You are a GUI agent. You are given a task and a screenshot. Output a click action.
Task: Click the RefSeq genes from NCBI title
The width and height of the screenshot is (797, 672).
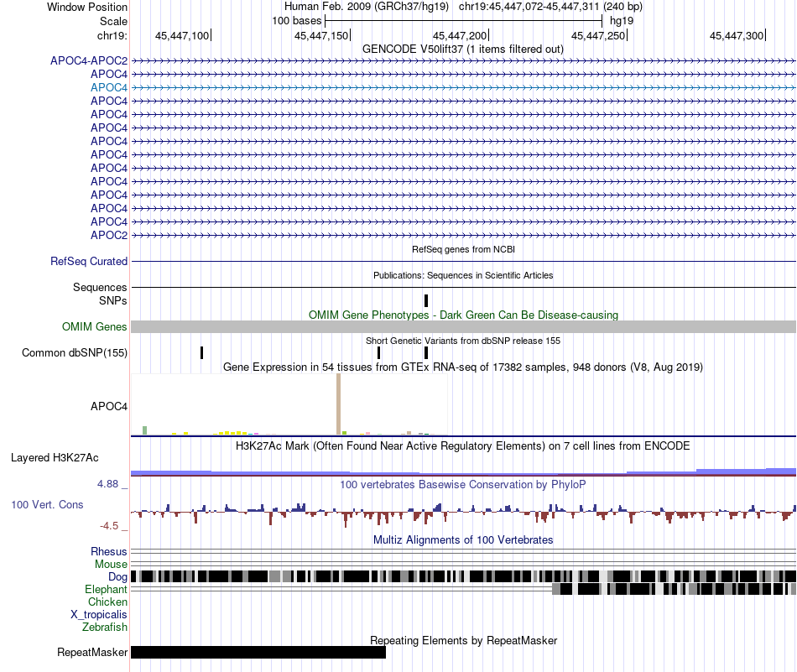(x=463, y=249)
